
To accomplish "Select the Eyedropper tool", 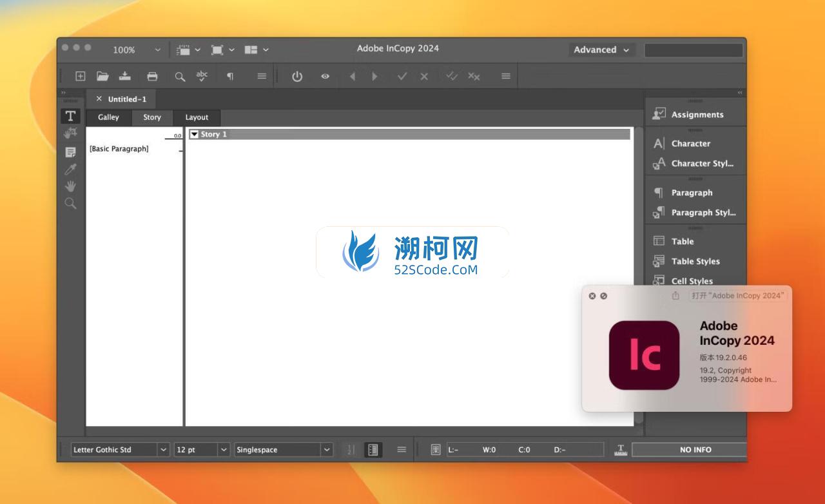I will click(x=70, y=170).
